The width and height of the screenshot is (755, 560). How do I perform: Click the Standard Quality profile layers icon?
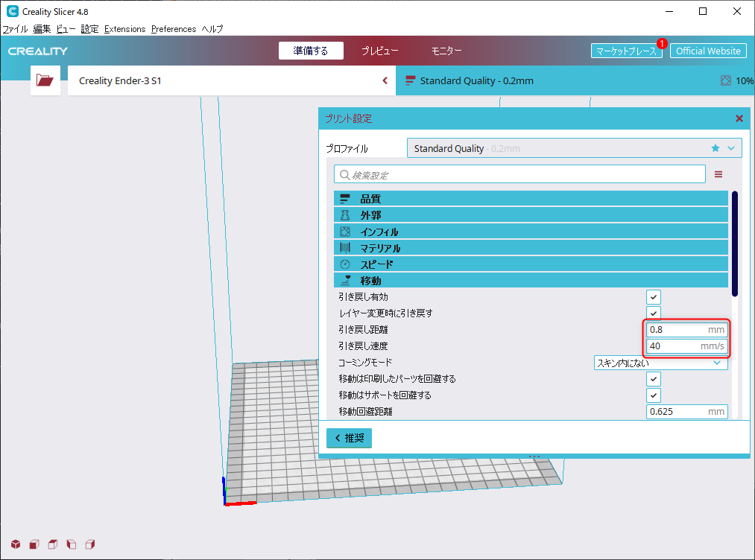[410, 81]
